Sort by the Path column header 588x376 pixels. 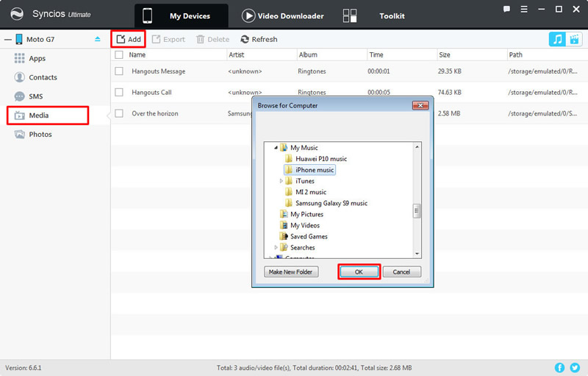(x=515, y=54)
